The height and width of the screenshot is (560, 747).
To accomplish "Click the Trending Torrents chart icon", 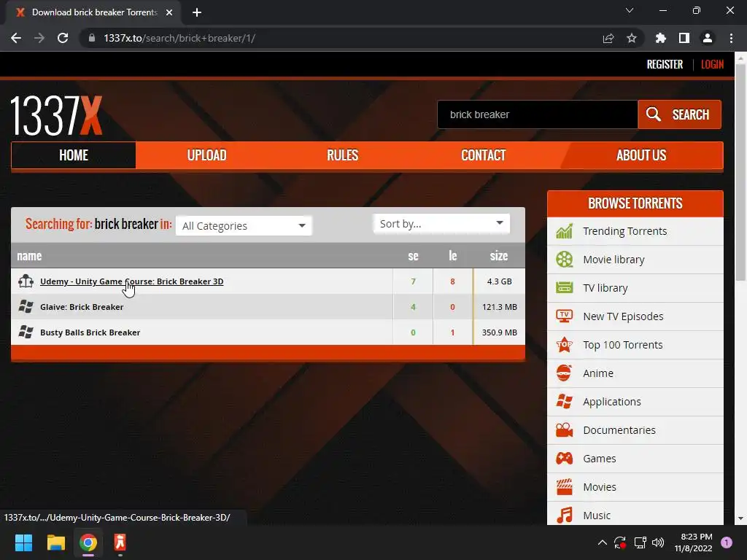I will (564, 231).
